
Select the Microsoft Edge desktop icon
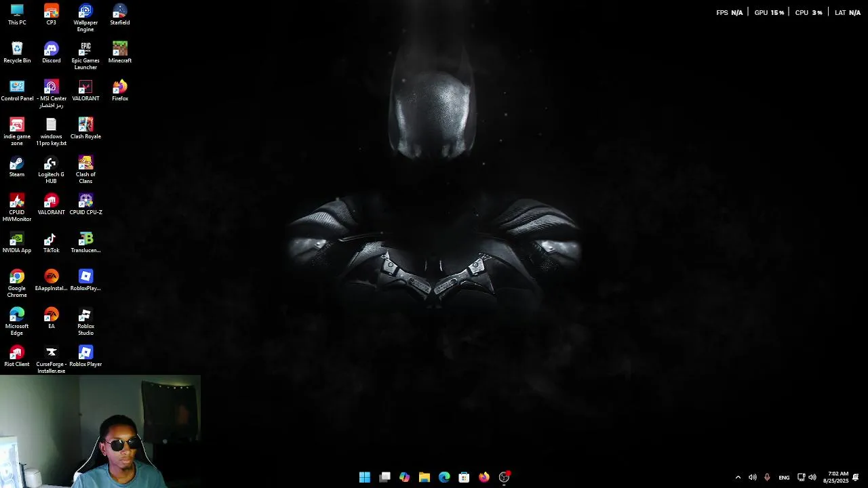17,321
